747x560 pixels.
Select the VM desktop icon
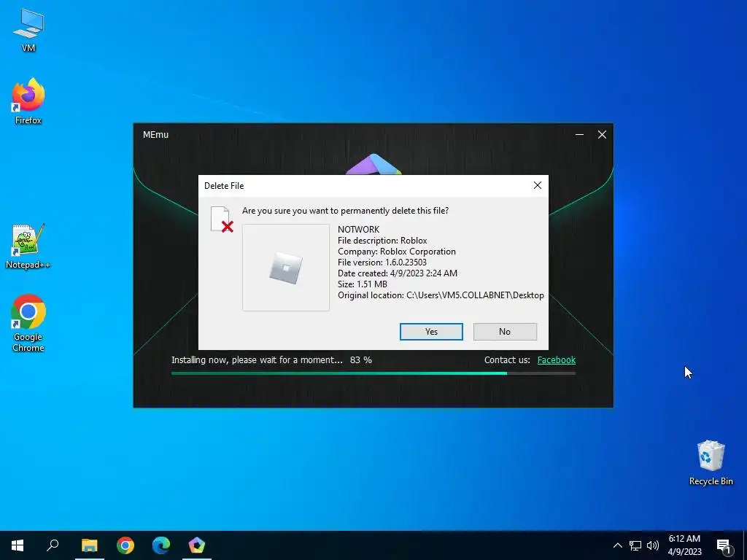(28, 30)
